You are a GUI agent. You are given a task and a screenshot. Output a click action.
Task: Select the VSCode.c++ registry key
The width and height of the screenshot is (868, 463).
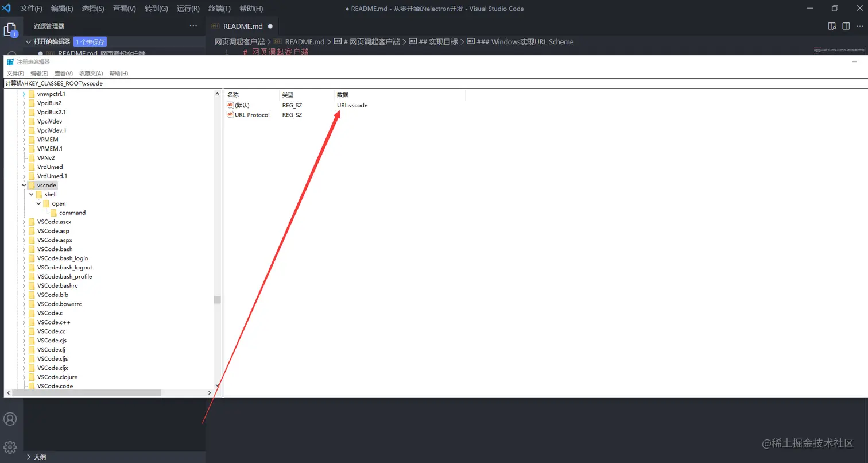(53, 322)
